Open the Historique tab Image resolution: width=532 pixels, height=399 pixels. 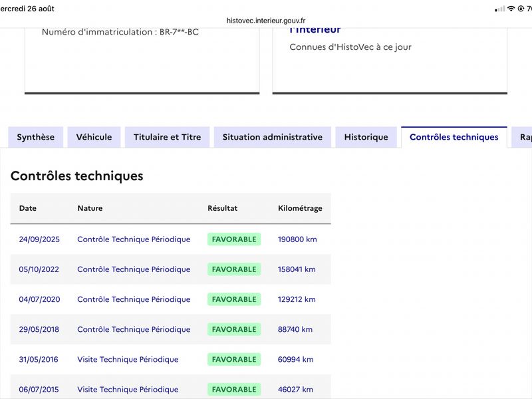click(366, 137)
